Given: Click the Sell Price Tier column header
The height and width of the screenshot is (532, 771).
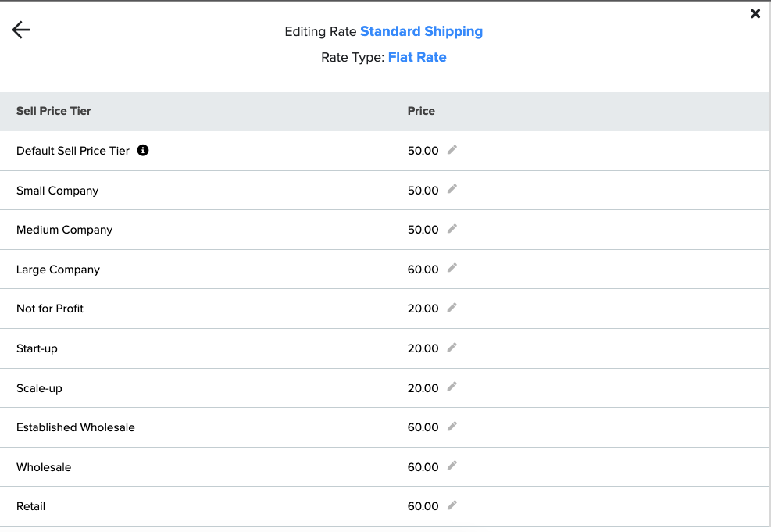Looking at the screenshot, I should [x=54, y=111].
